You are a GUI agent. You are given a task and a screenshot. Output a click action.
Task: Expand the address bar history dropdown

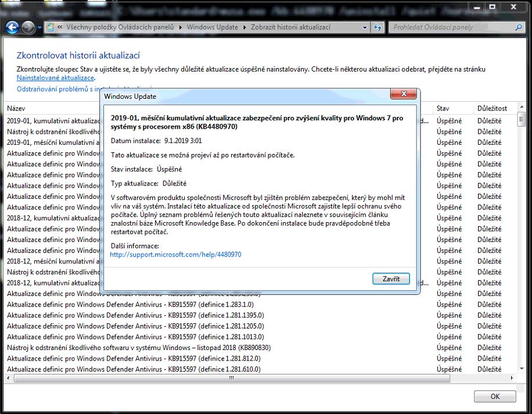point(365,27)
